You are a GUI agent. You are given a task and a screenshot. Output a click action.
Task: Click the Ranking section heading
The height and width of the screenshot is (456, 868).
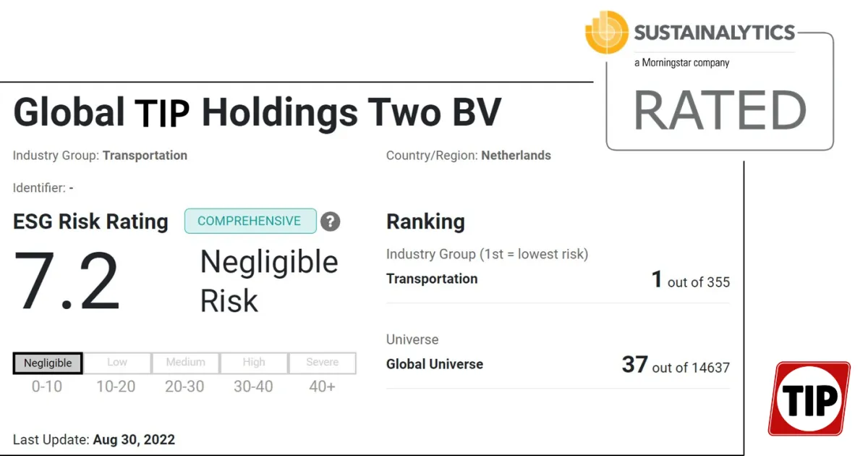425,221
